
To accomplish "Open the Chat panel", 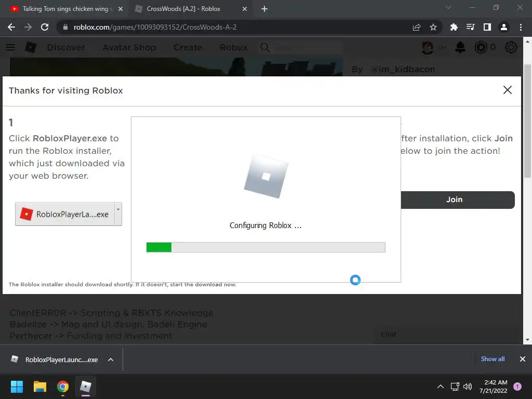I will click(448, 335).
